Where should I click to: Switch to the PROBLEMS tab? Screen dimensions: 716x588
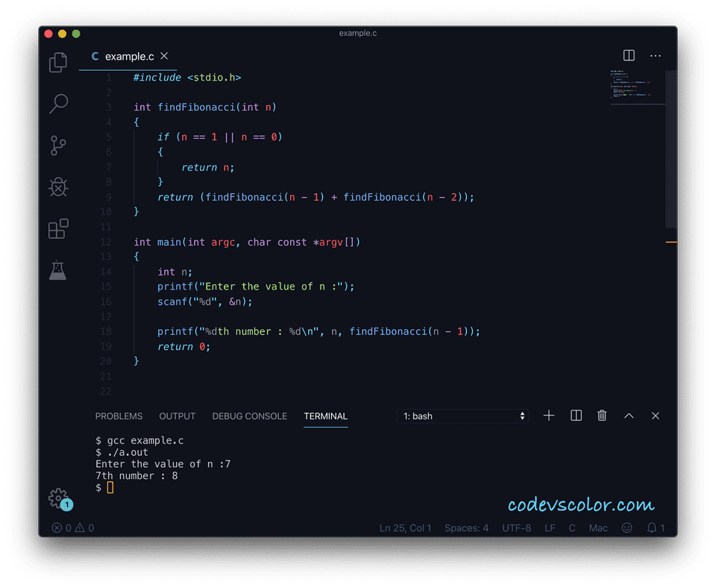119,416
